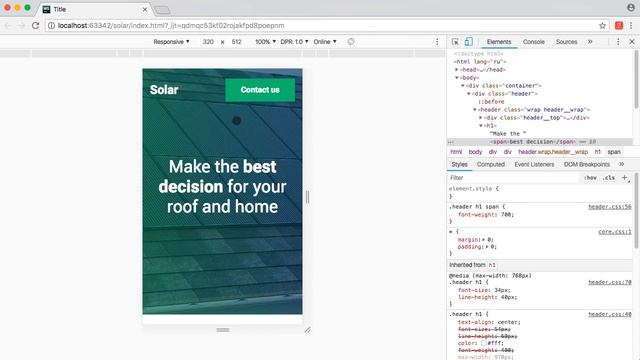Open header.css:40 source link
This screenshot has width=640, height=360.
click(x=610, y=314)
